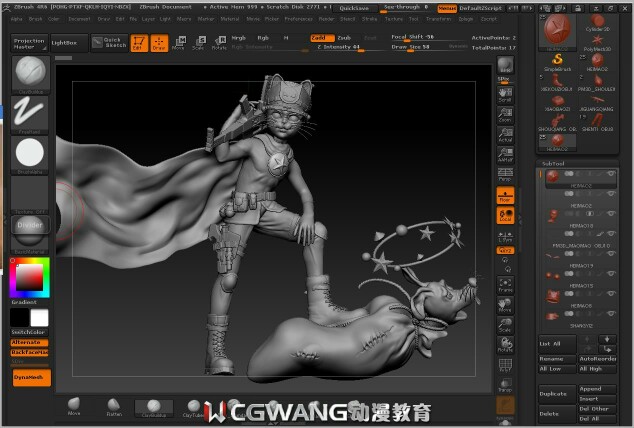Open the Zplugin menu
This screenshot has width=634, height=428.
pyautogui.click(x=466, y=19)
